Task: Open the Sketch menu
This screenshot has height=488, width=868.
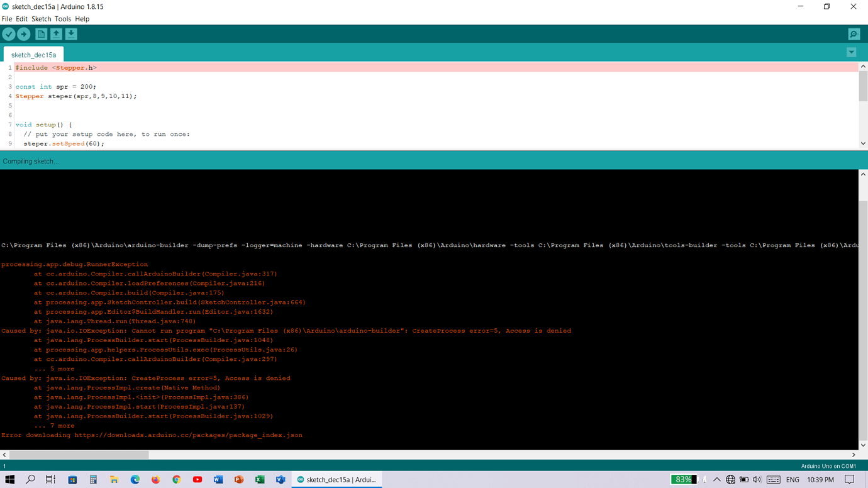Action: (x=41, y=19)
